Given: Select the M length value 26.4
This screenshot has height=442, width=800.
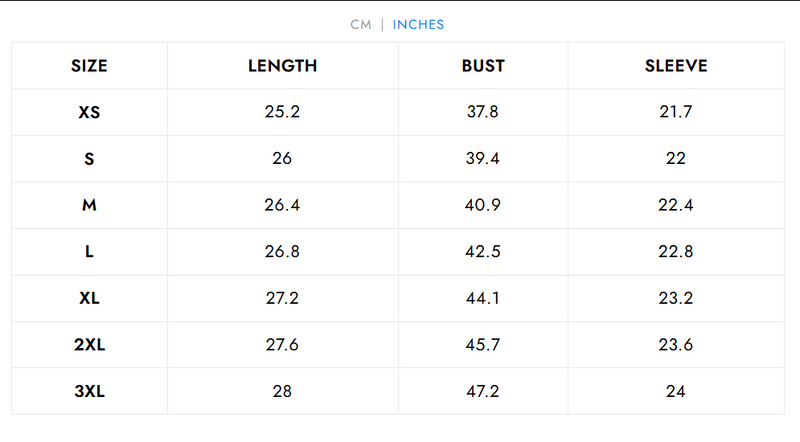Looking at the screenshot, I should tap(282, 205).
